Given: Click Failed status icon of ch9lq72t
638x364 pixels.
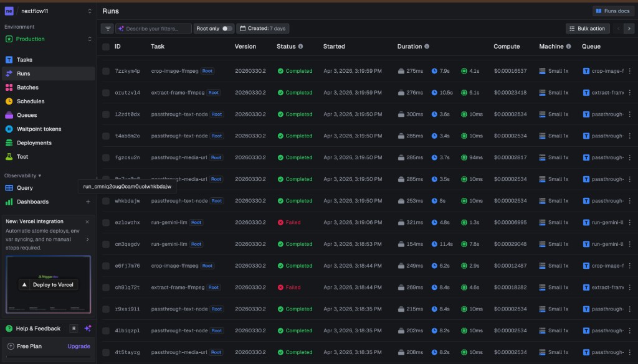Looking at the screenshot, I should (x=280, y=287).
